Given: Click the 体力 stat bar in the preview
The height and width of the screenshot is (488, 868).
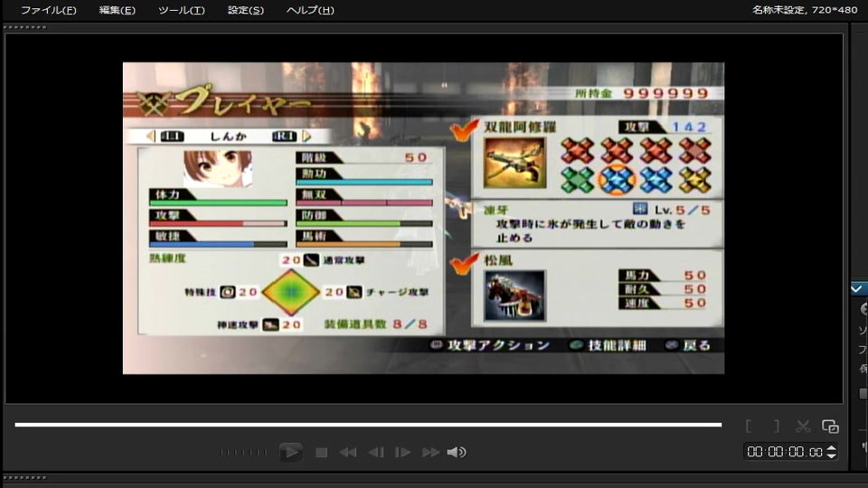Looking at the screenshot, I should [x=218, y=202].
